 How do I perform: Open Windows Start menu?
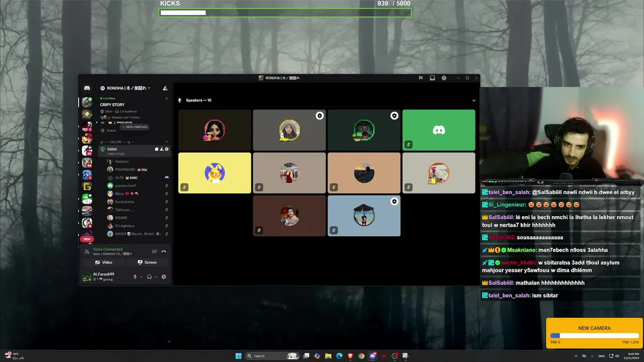point(238,356)
